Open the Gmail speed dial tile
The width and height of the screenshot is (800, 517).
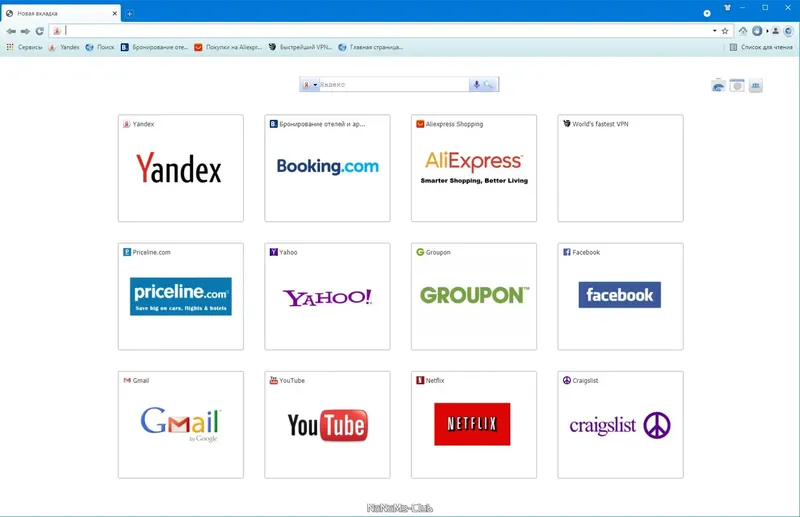pyautogui.click(x=181, y=425)
